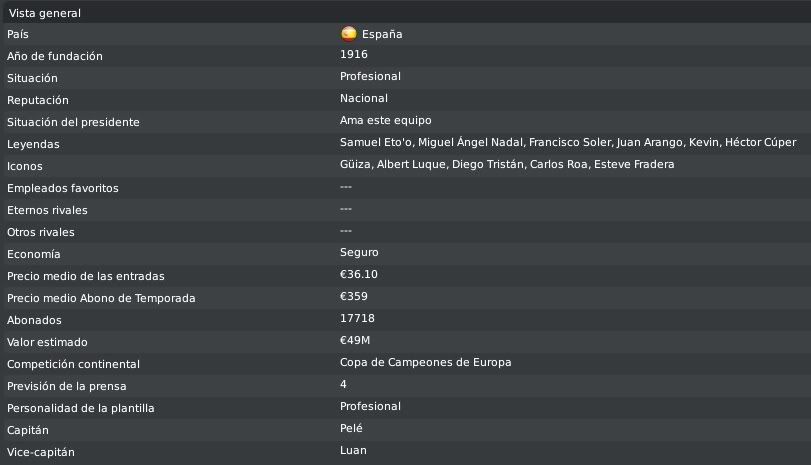Viewport: 811px width, 465px height.
Task: Open captain Pelé's profile
Action: coord(351,428)
